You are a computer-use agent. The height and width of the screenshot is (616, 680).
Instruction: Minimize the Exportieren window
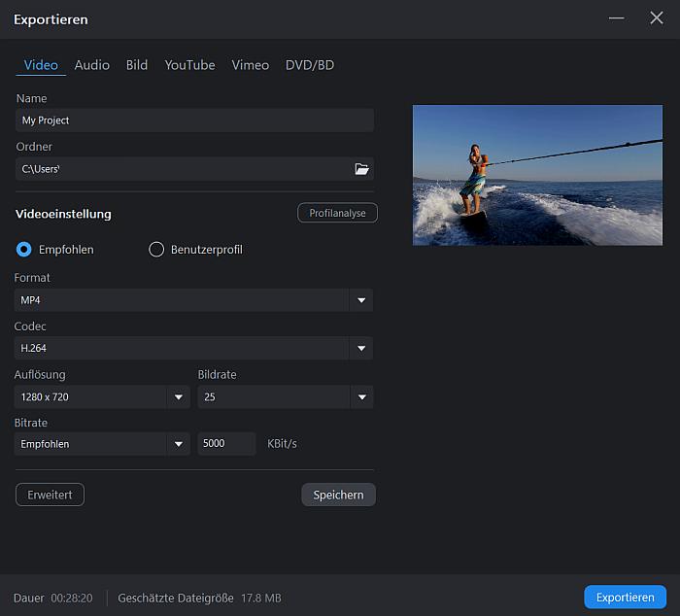pos(617,18)
